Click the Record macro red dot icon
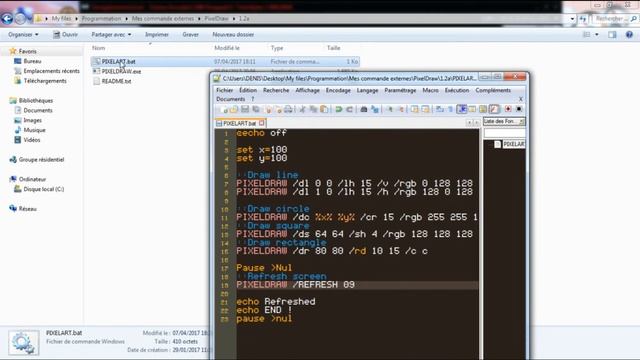This screenshot has height=360, width=640. click(509, 109)
